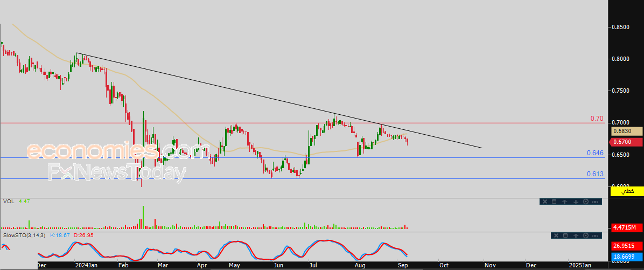Screen dimensions: 644x270
Task: Click the May date label
Action: (235, 266)
